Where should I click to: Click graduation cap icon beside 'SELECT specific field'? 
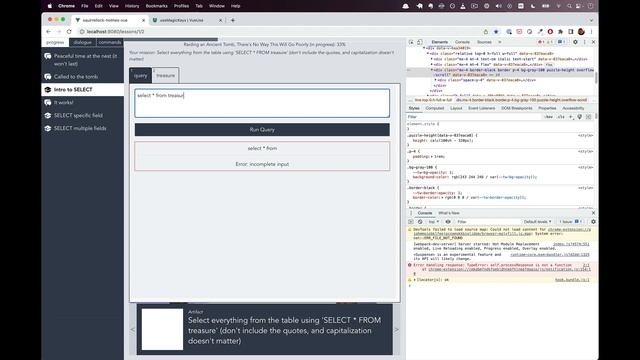click(x=48, y=116)
